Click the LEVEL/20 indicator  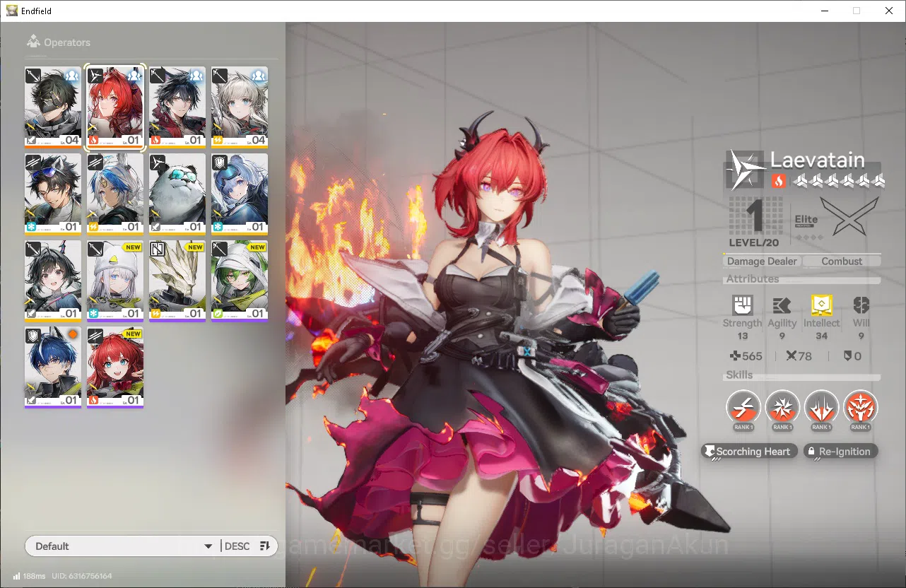pyautogui.click(x=755, y=242)
